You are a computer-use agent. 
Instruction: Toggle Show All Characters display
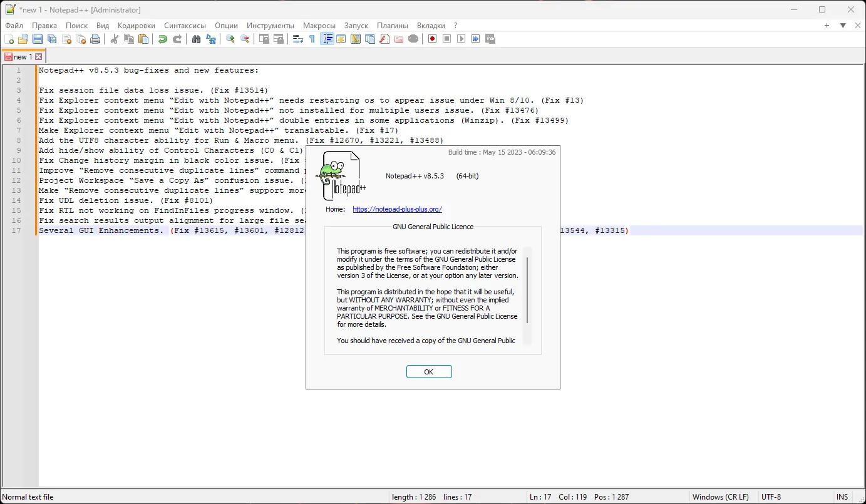tap(311, 39)
